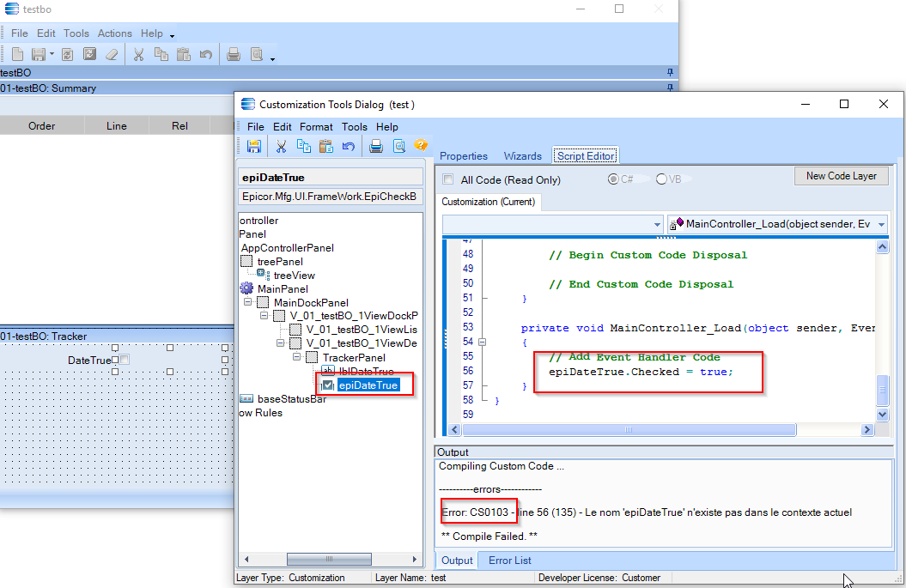Image resolution: width=906 pixels, height=588 pixels.
Task: Open the testbo toolbar overflow arrow after Print Preview
Action: point(272,58)
